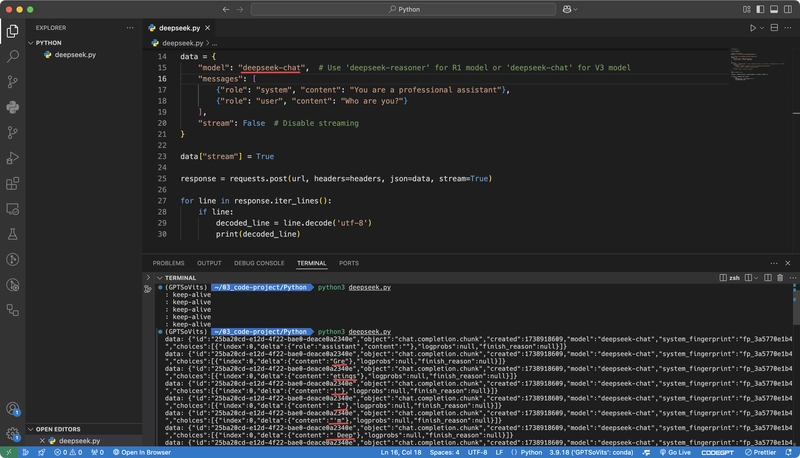
Task: Click the LF end-of-line indicator
Action: 499,452
